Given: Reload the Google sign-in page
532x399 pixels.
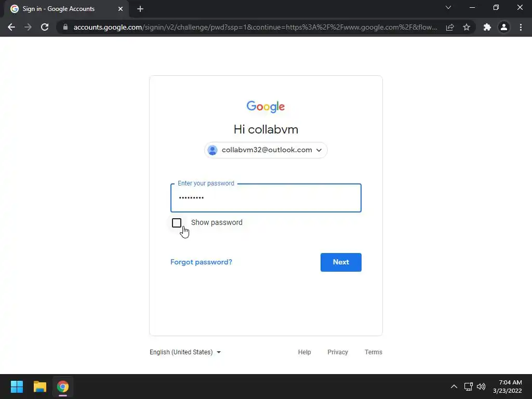Looking at the screenshot, I should point(45,27).
